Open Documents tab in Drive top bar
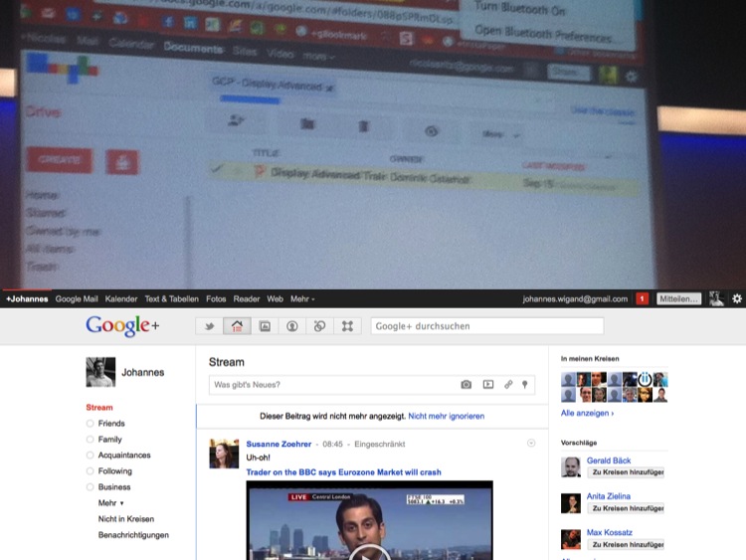This screenshot has height=560, width=746. coord(193,48)
